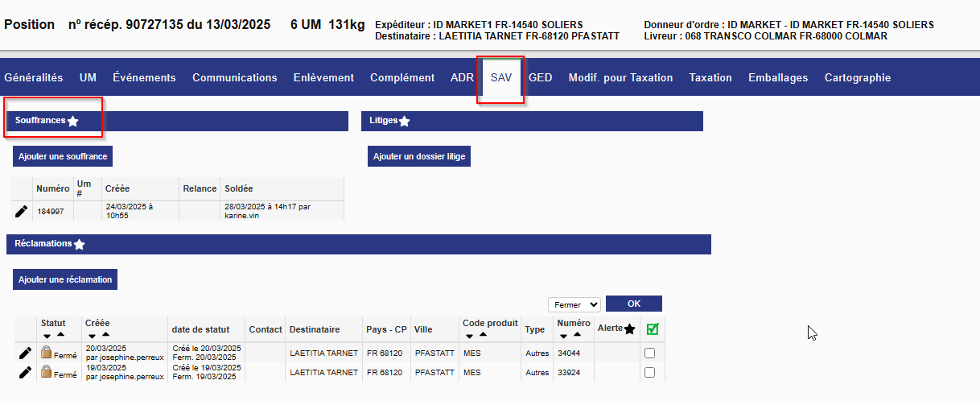This screenshot has width=980, height=401.
Task: Open the Généralités tab
Action: tap(34, 78)
